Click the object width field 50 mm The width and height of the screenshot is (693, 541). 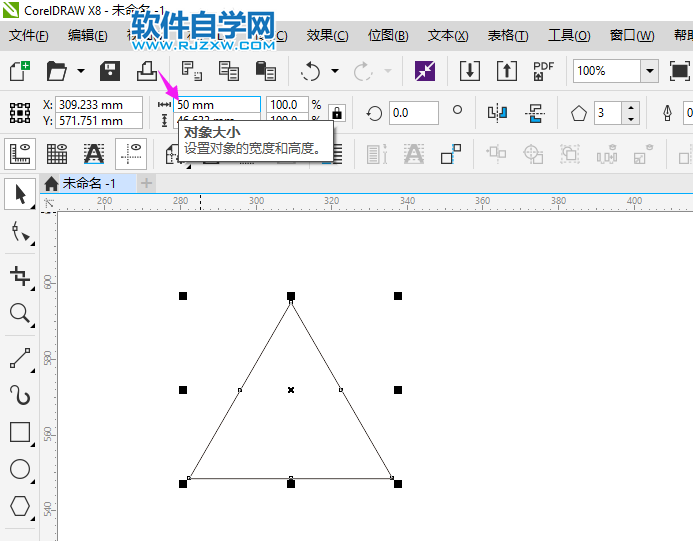(x=217, y=105)
